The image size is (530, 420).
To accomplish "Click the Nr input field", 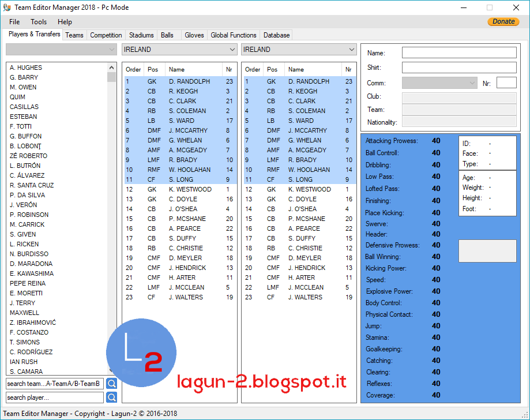I will click(x=506, y=83).
